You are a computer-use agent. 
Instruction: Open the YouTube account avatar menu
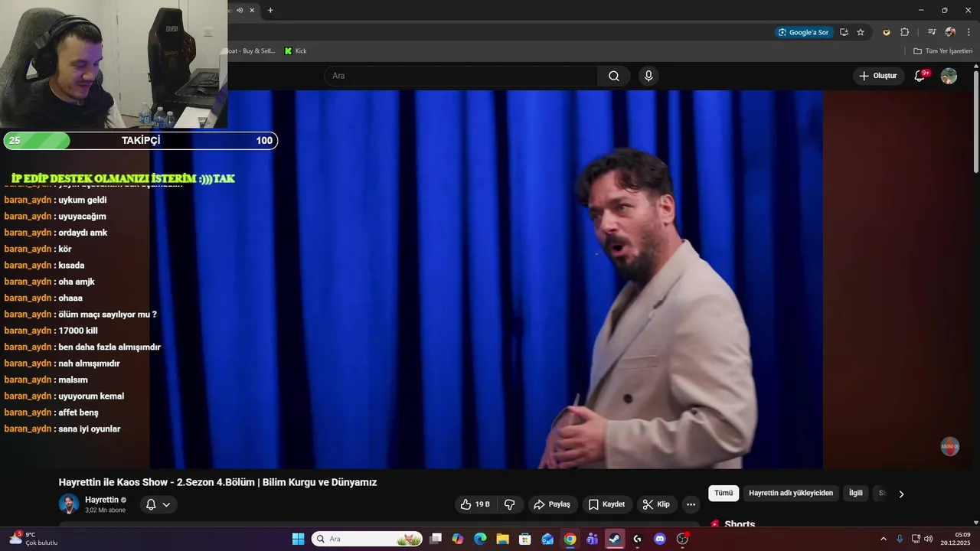(949, 76)
